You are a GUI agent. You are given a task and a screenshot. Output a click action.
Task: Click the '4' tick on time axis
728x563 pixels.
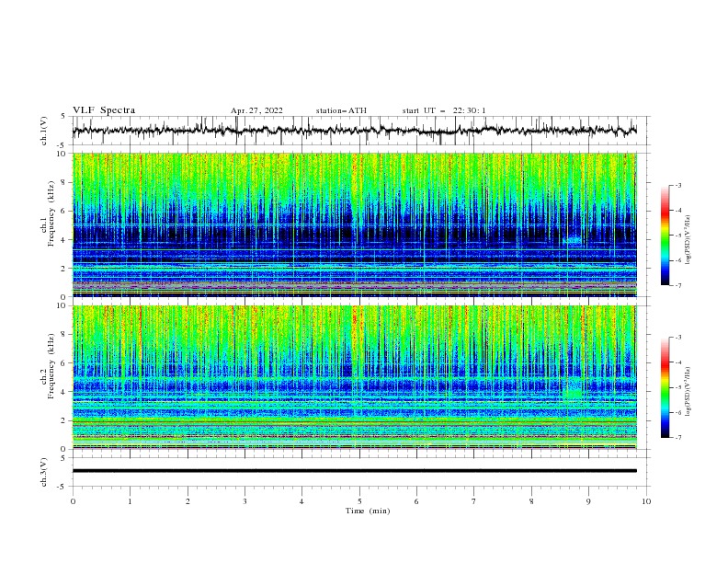(301, 501)
